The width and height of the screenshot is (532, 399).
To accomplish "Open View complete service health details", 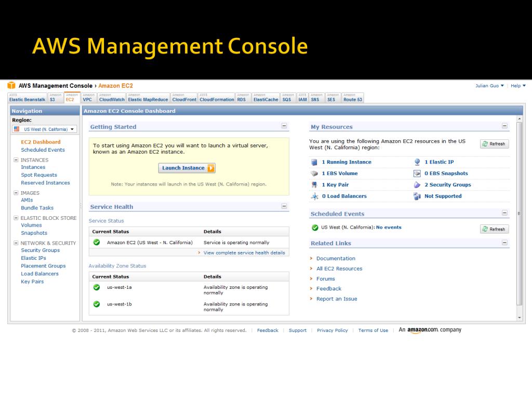I will pyautogui.click(x=244, y=253).
